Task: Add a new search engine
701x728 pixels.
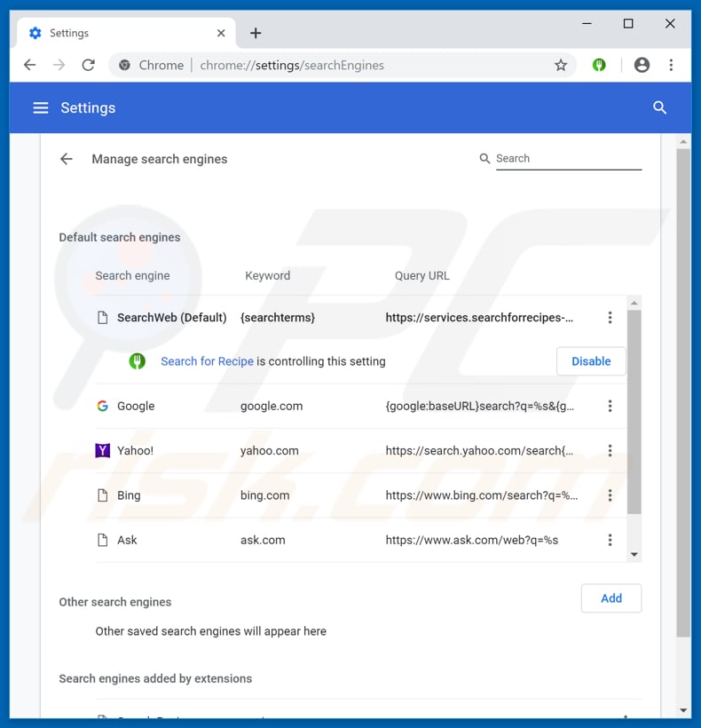Action: tap(611, 598)
